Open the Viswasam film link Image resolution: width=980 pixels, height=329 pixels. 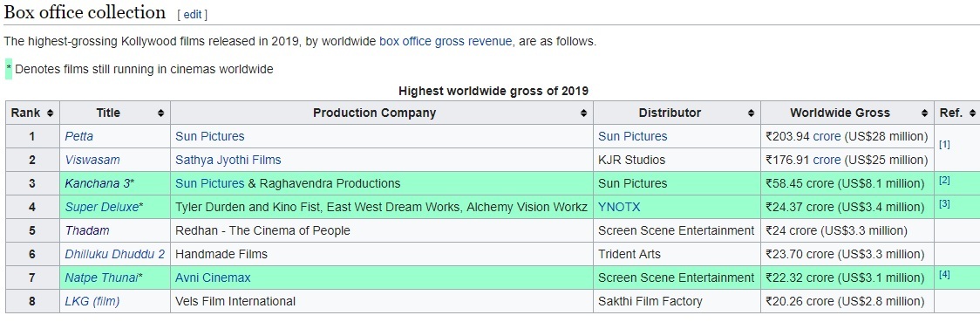click(x=92, y=160)
